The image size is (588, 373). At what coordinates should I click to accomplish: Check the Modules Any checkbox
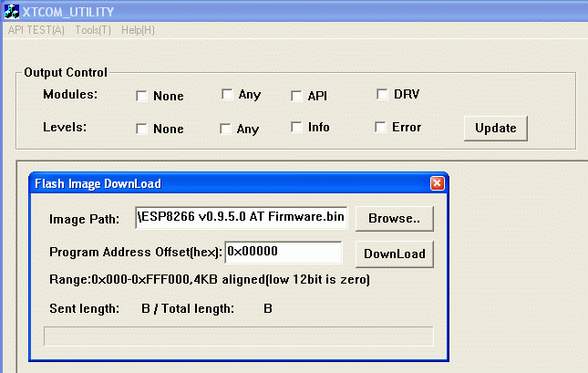[x=227, y=94]
